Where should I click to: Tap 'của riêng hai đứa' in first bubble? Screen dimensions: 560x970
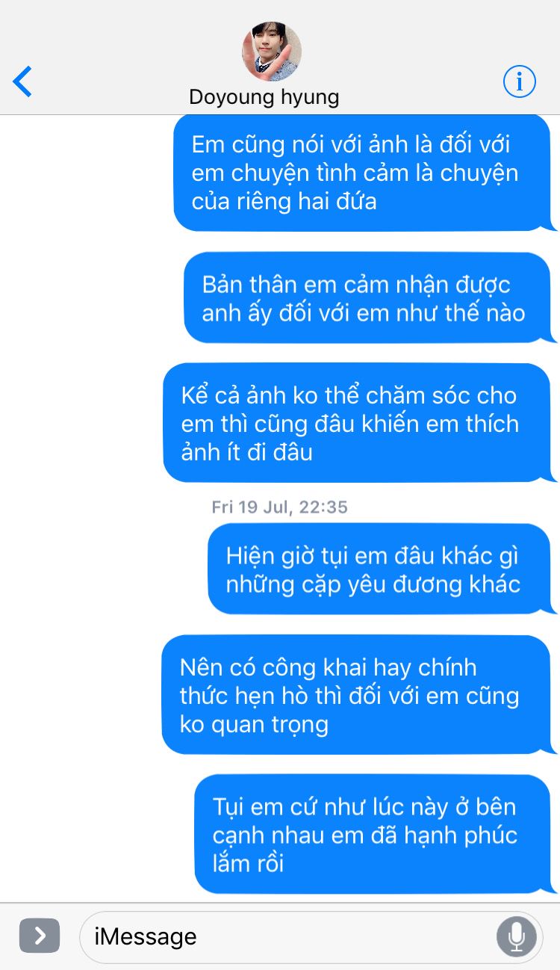coord(284,201)
